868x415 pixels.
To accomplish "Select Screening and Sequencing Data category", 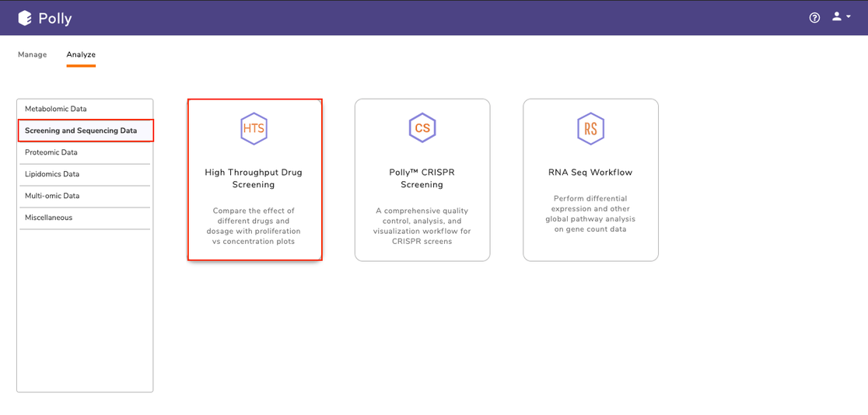I will pos(86,131).
